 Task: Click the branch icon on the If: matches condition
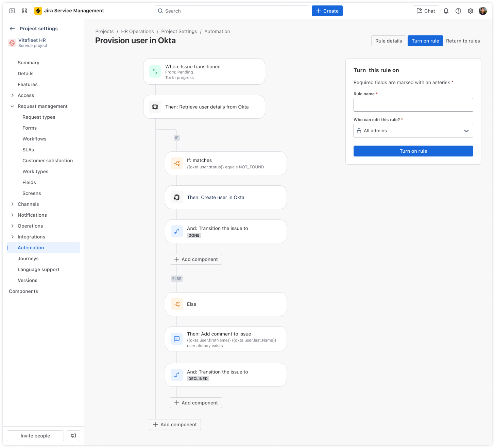pyautogui.click(x=176, y=163)
